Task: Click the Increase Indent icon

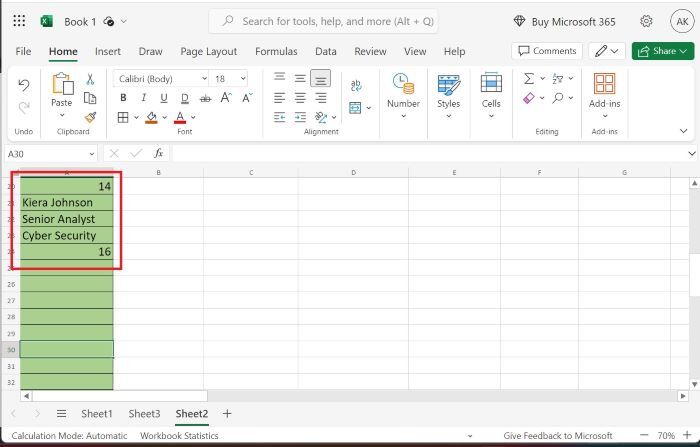Action: point(300,117)
